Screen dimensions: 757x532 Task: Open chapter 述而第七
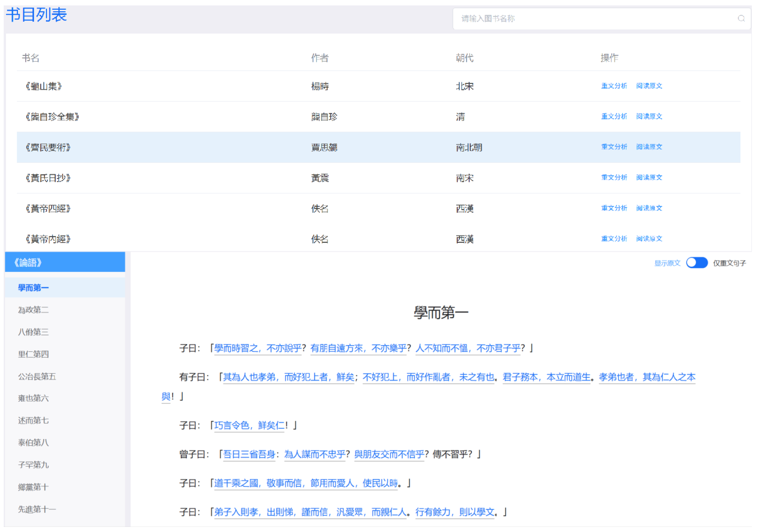[x=33, y=421]
